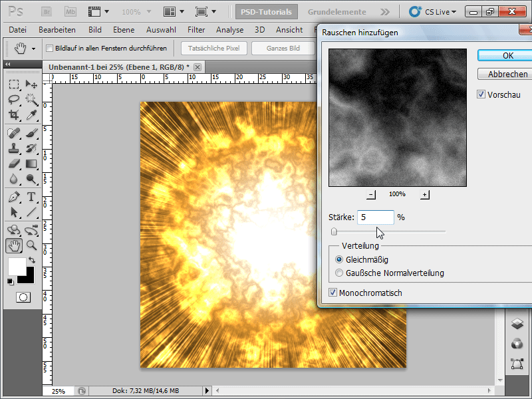532x399 pixels.
Task: Launch Adobe Bridge
Action: click(x=47, y=12)
